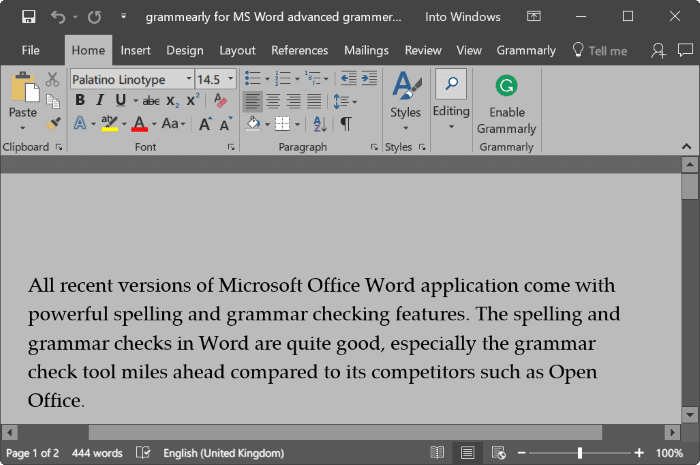Screen dimensions: 700x465
Task: Open the Editing search group
Action: click(451, 100)
